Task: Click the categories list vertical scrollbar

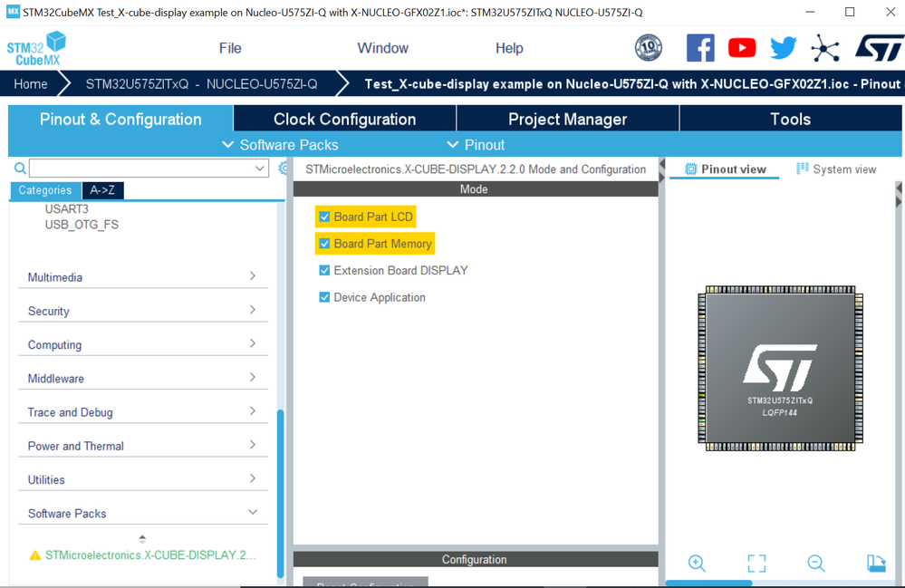Action: coord(281,492)
